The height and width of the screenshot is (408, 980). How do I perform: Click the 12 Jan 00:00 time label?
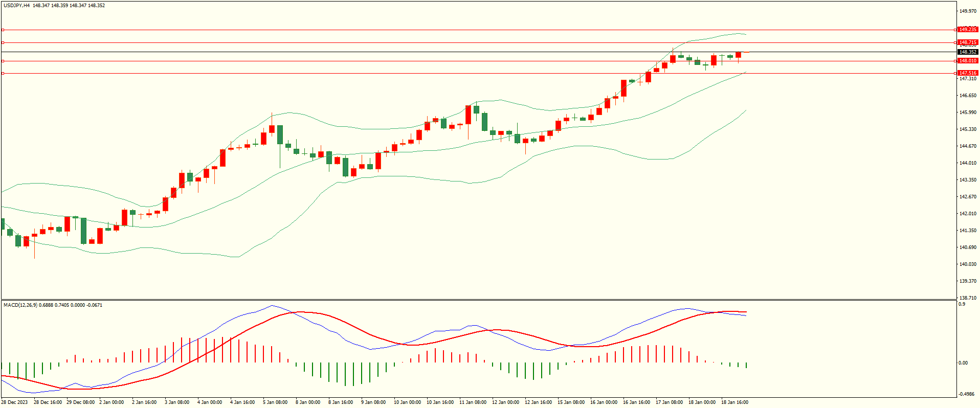click(506, 402)
